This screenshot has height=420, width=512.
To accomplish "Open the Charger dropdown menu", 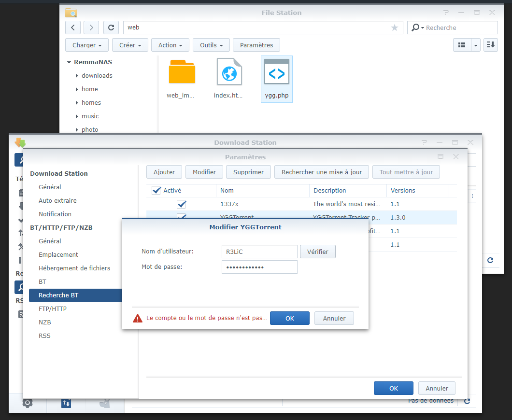I will 87,45.
